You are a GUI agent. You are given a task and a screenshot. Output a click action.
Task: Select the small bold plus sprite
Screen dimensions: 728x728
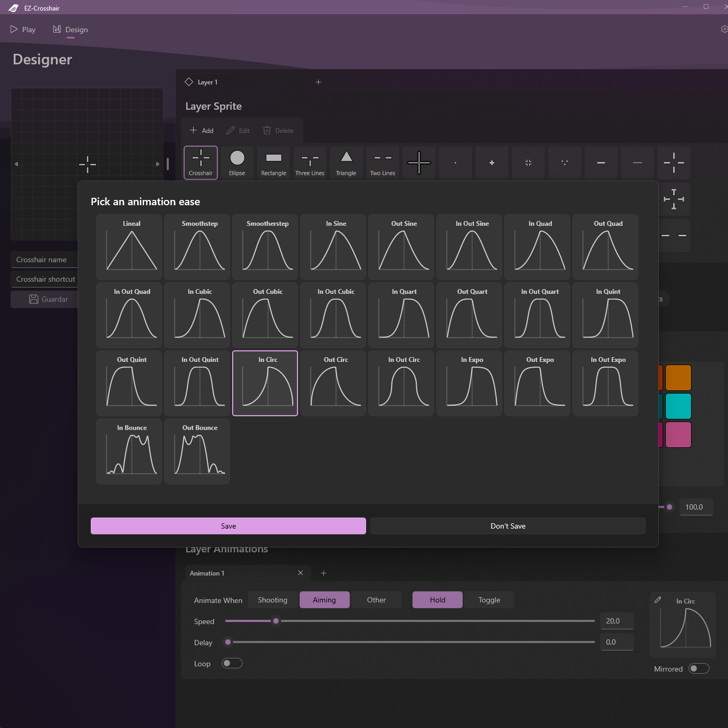492,162
